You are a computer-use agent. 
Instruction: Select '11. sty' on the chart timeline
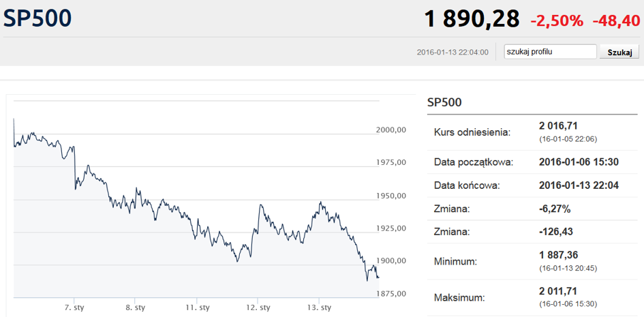[196, 307]
